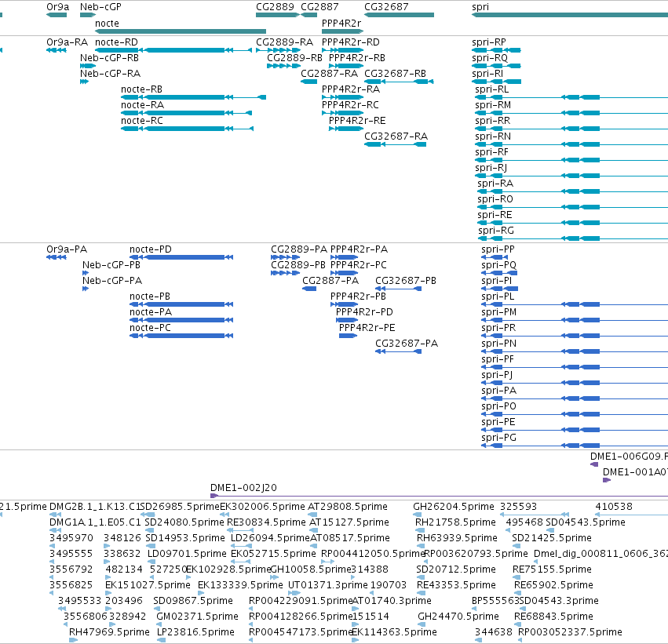Select transcript nocte-RC
This screenshot has width=668, height=644.
pyautogui.click(x=187, y=129)
